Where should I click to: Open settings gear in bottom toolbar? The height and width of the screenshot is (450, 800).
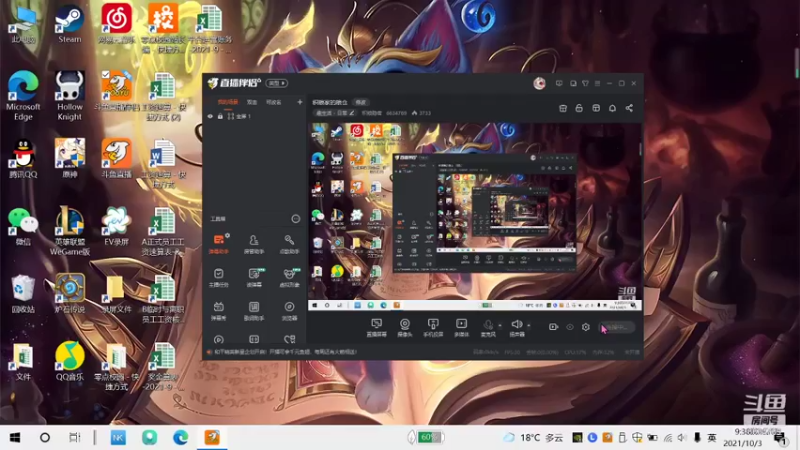click(586, 327)
